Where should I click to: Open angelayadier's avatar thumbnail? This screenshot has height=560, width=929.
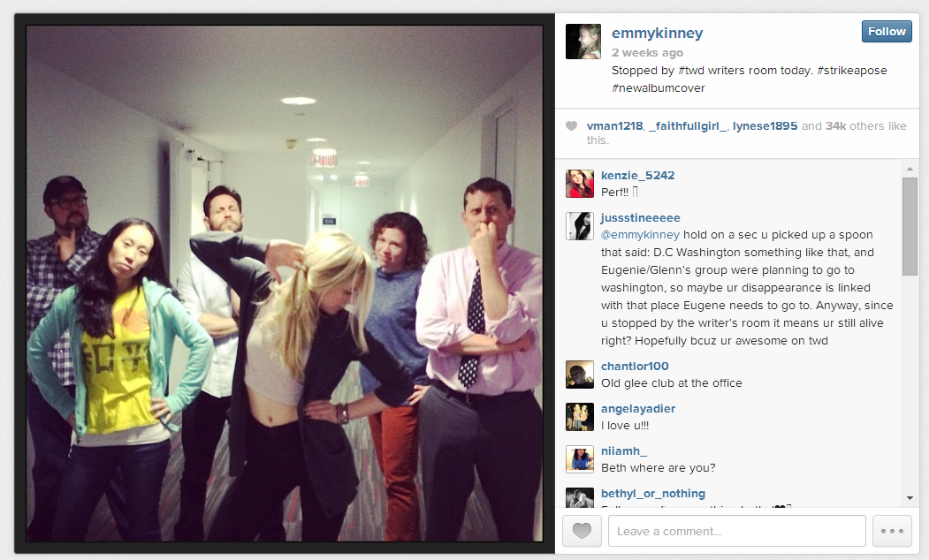[x=580, y=417]
